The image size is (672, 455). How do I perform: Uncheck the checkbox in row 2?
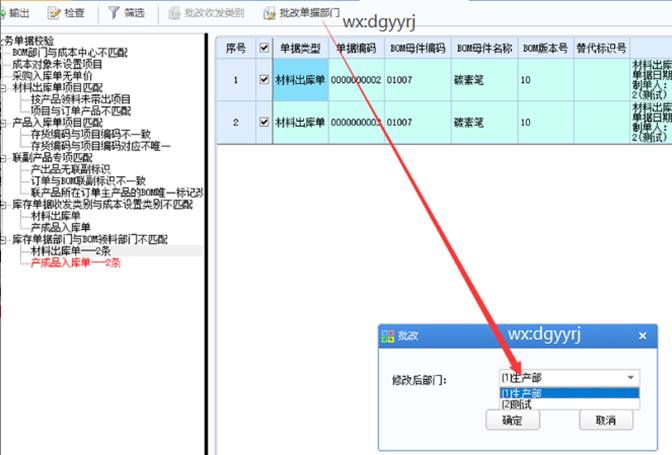click(264, 122)
